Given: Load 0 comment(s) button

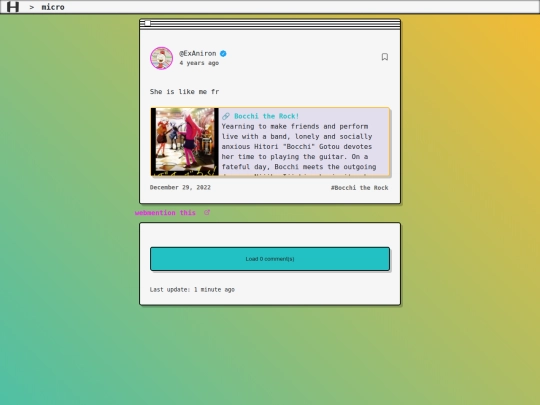Looking at the screenshot, I should (x=270, y=259).
